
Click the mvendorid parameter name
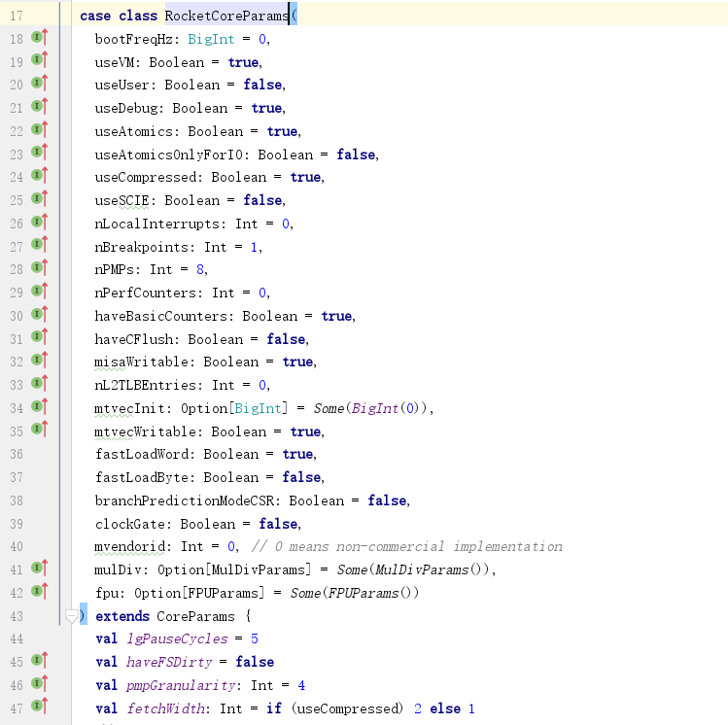click(x=129, y=547)
